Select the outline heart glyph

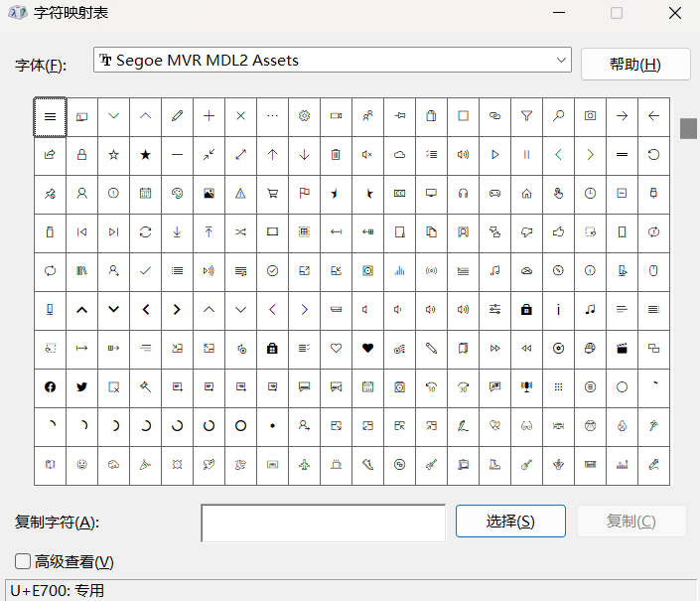337,349
